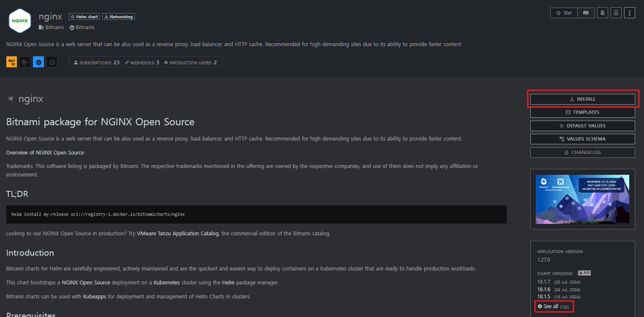Toggle the notification bell subscription button
This screenshot has height=317, width=644.
click(x=603, y=13)
